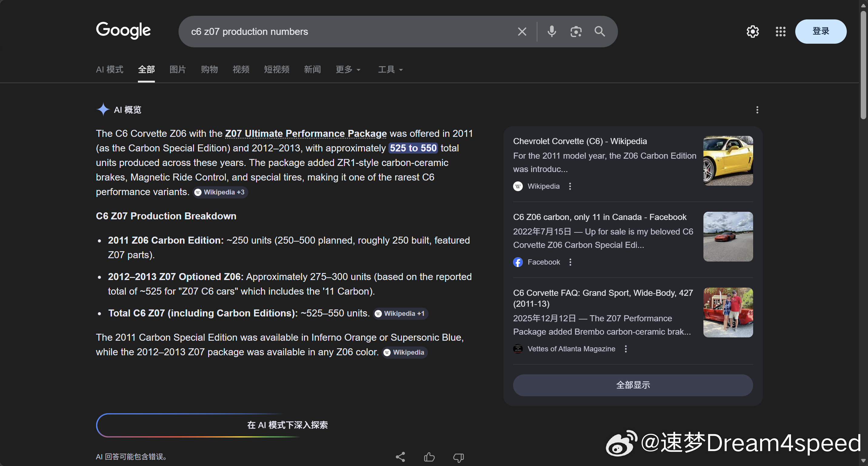This screenshot has height=466, width=868.
Task: Click the 登录 sign-in button
Action: coord(820,31)
